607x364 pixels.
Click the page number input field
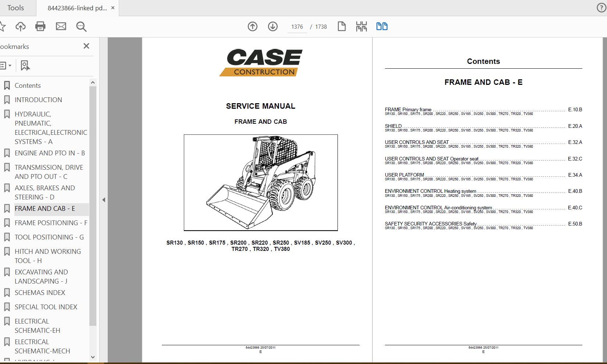point(296,26)
